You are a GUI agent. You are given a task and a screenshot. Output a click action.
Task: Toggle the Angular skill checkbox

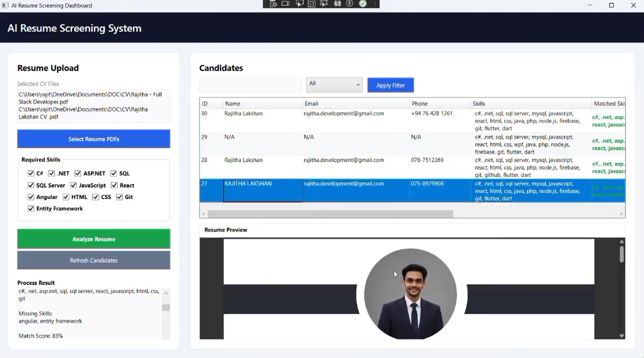[31, 197]
